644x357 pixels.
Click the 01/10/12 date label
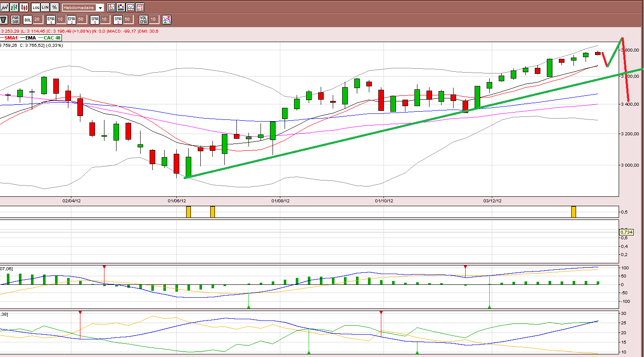pos(384,201)
